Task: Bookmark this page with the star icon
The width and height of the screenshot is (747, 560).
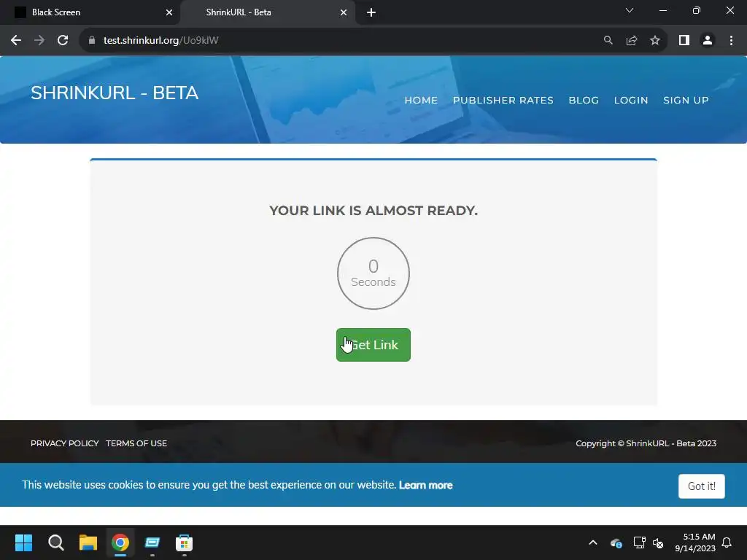Action: (x=655, y=41)
